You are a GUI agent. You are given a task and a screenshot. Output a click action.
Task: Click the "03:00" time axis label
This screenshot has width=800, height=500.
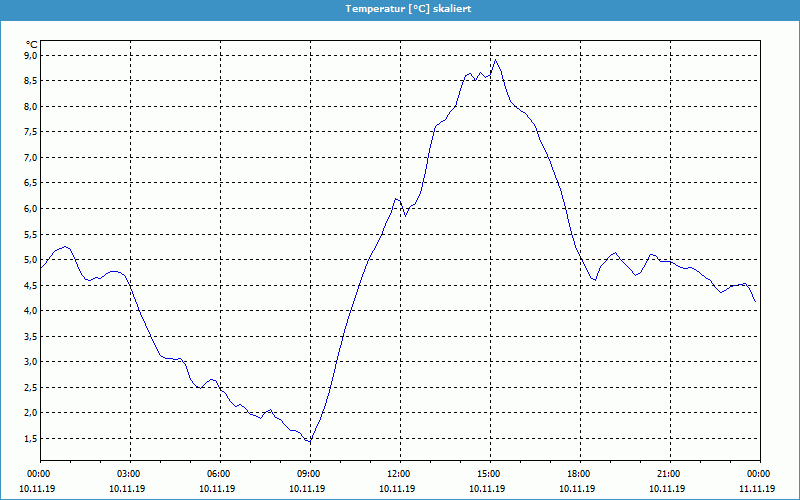(x=131, y=474)
